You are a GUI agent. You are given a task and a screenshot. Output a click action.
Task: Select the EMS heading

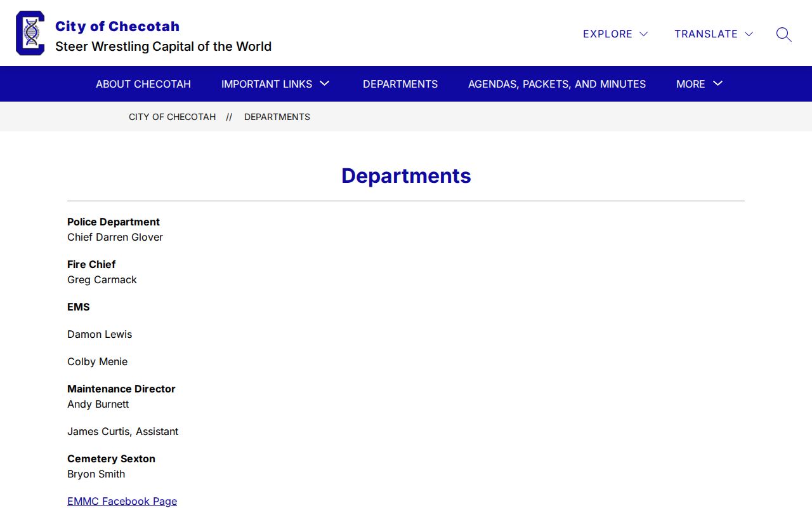pyautogui.click(x=79, y=307)
